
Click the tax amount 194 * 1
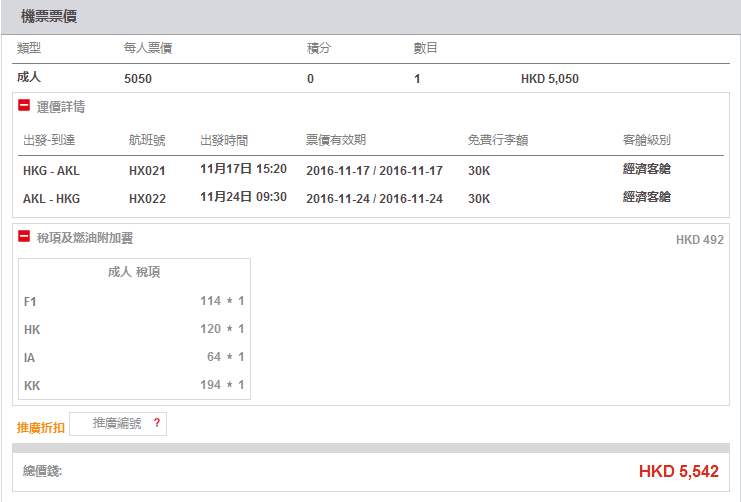(222, 384)
